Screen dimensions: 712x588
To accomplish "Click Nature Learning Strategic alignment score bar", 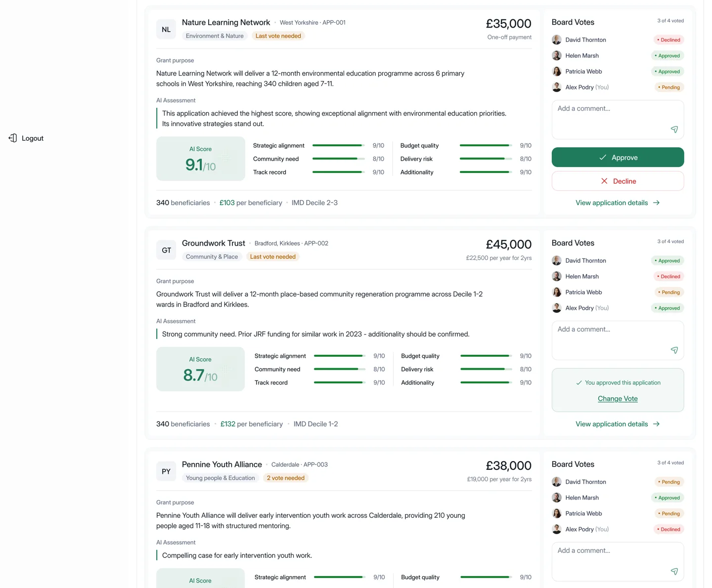I will coord(339,145).
